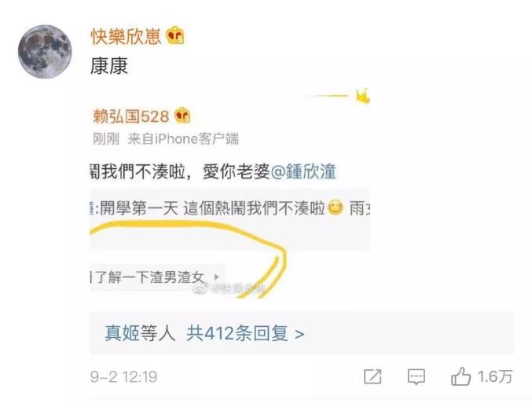This screenshot has height=407, width=532.
Task: Click the @鍾欣潼 mention link
Action: click(x=303, y=171)
